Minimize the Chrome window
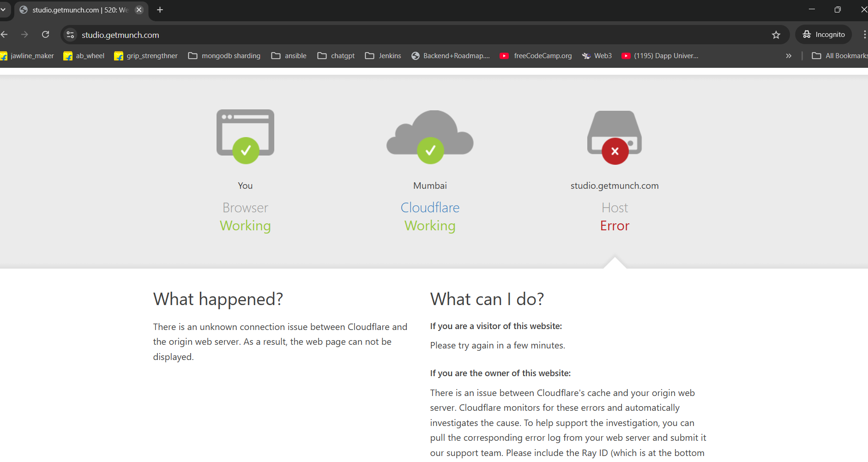868x462 pixels. (812, 9)
